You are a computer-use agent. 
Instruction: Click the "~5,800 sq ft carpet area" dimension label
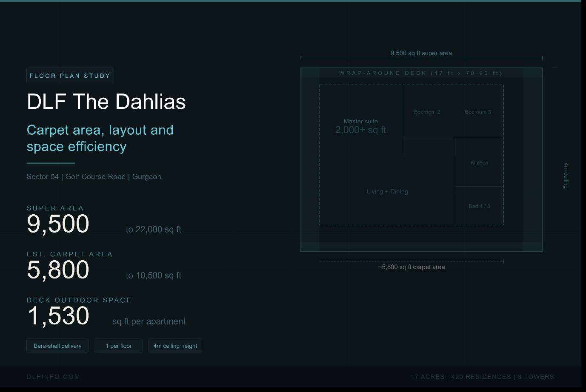coord(412,267)
